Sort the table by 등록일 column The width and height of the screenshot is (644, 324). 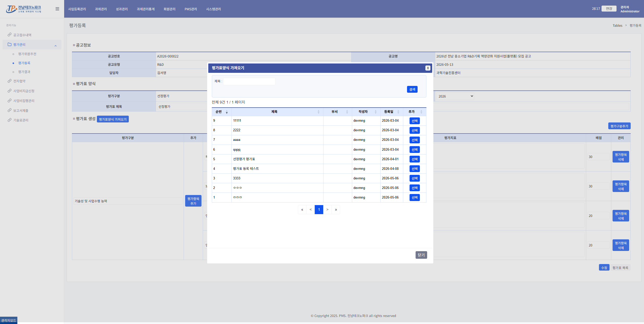coord(392,112)
